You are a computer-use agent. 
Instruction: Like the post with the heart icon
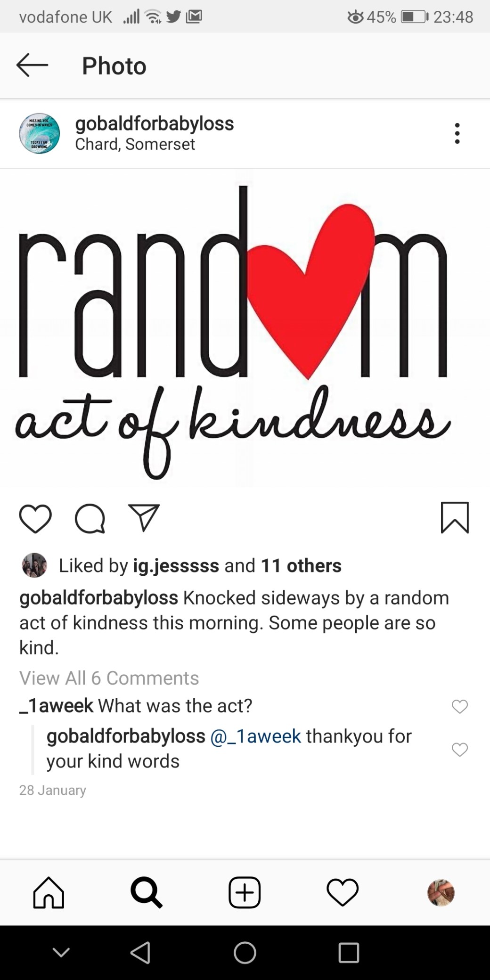tap(35, 518)
